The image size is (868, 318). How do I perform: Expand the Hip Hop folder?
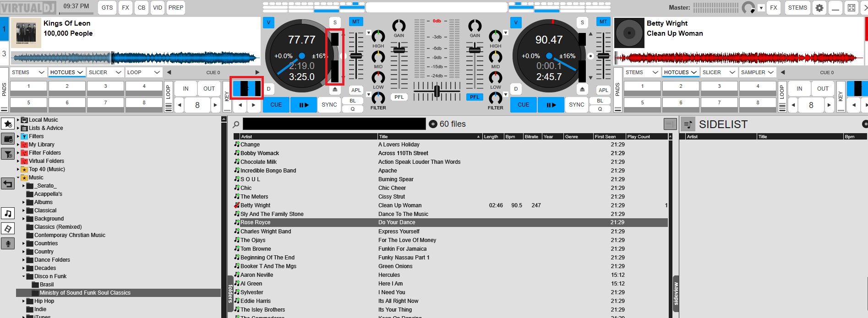click(x=24, y=301)
